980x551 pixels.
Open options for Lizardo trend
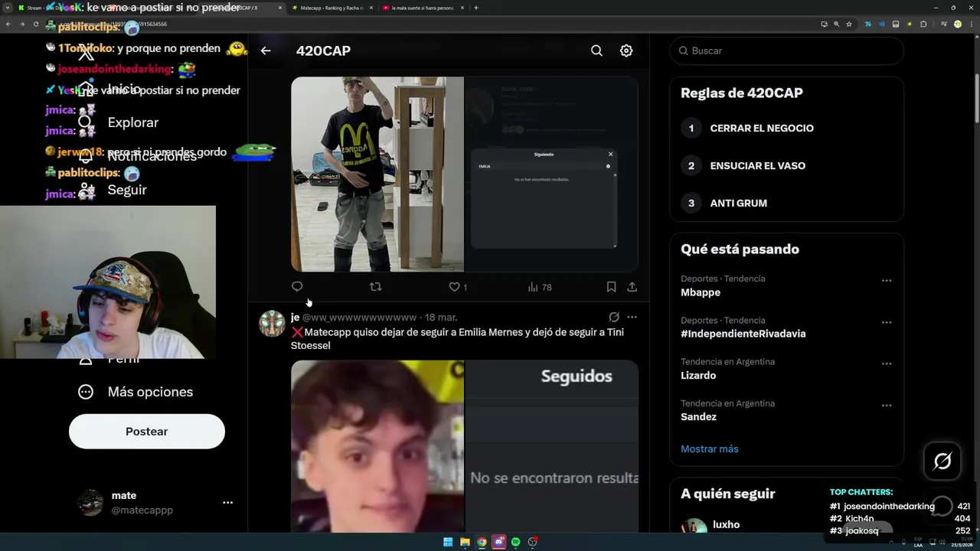coord(887,364)
